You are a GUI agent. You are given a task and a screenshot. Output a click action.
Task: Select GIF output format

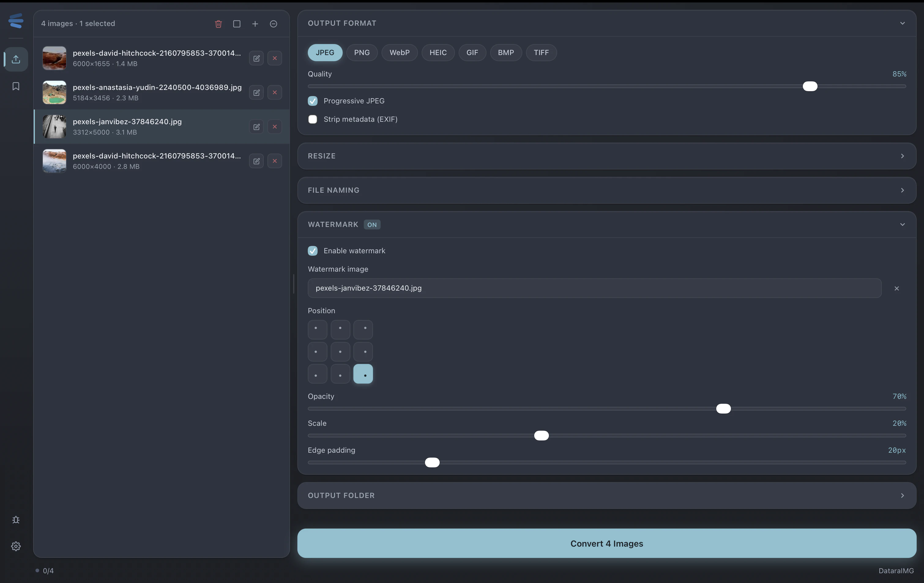tap(472, 53)
